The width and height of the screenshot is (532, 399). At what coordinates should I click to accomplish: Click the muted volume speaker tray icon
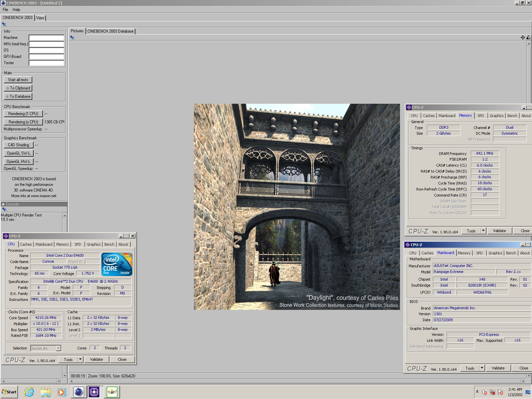click(x=484, y=392)
